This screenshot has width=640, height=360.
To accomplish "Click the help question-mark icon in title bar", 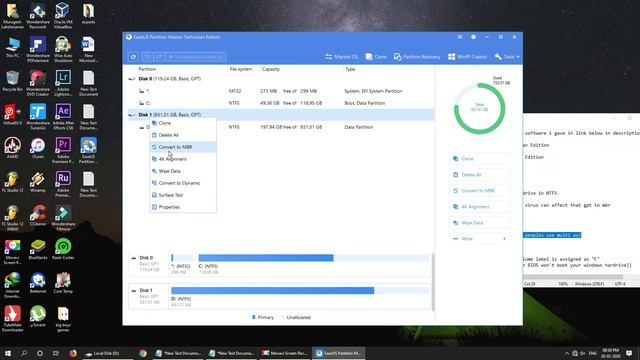I will (473, 37).
